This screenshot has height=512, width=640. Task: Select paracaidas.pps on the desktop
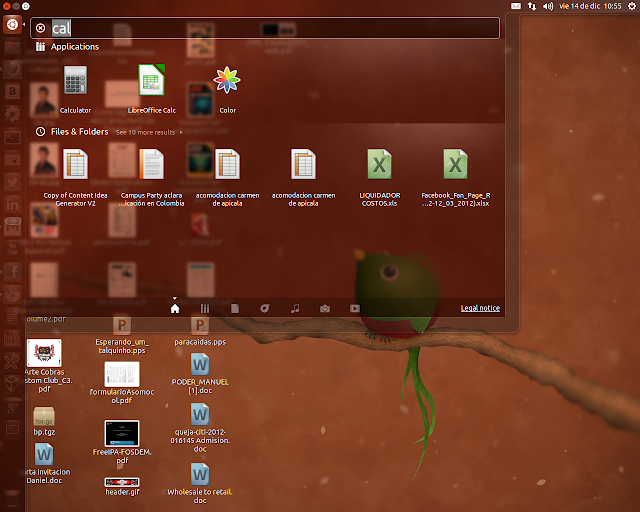pos(200,332)
